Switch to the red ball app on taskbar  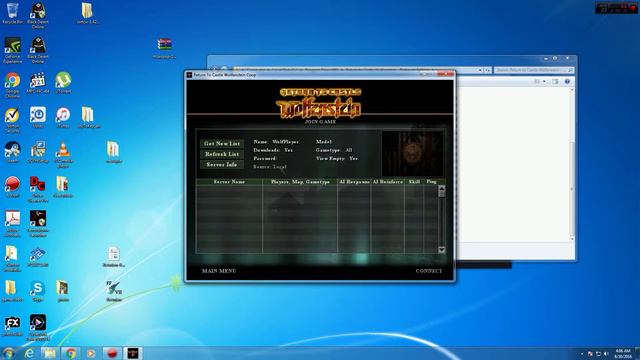coord(112,353)
